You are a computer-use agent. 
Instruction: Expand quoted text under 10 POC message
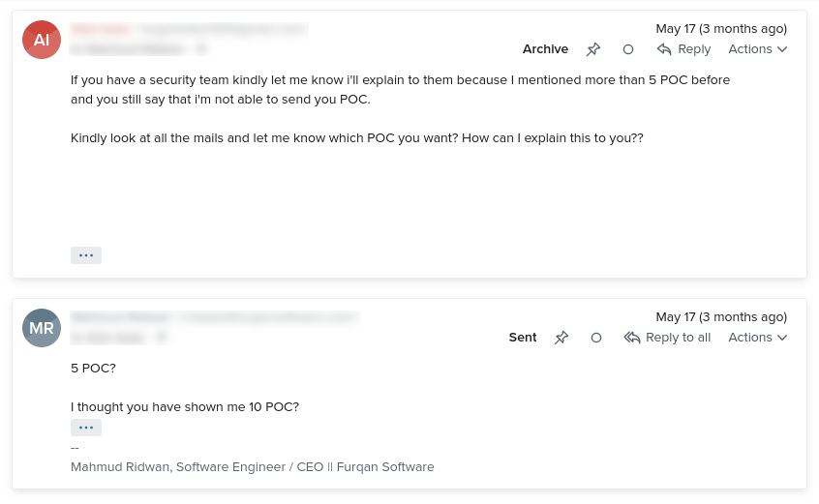pyautogui.click(x=86, y=428)
